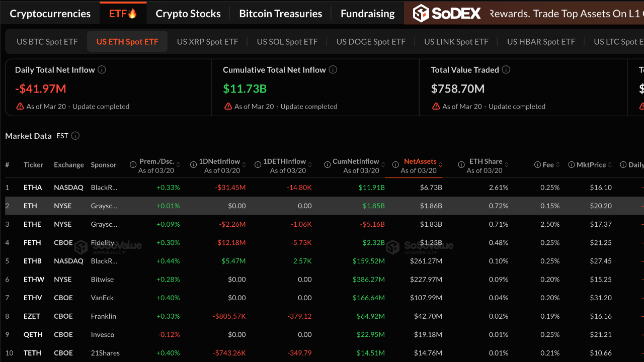
Task: Click info icon next to Cumulative Total Net Inflow
Action: coord(333,70)
